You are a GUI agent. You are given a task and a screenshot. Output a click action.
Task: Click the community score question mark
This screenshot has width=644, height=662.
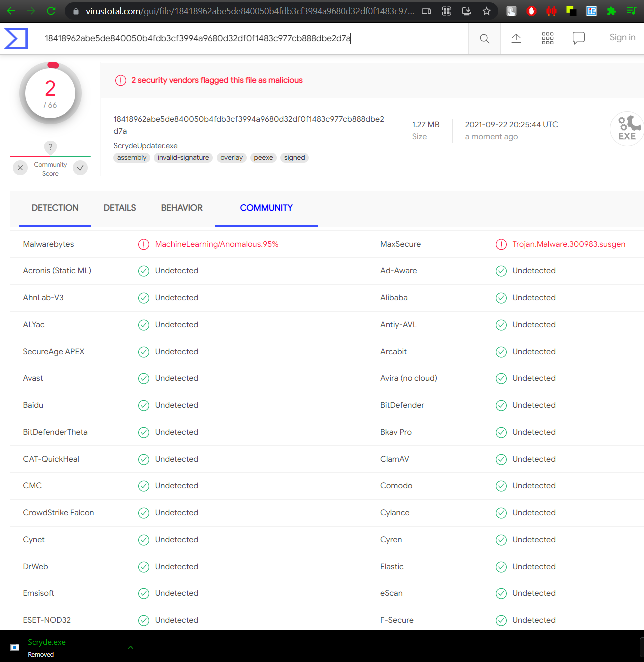click(50, 147)
